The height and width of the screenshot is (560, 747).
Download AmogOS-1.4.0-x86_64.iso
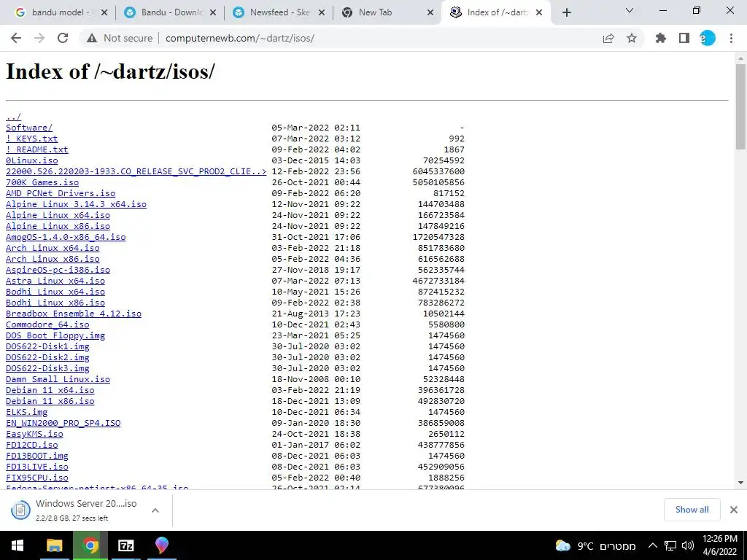[66, 237]
